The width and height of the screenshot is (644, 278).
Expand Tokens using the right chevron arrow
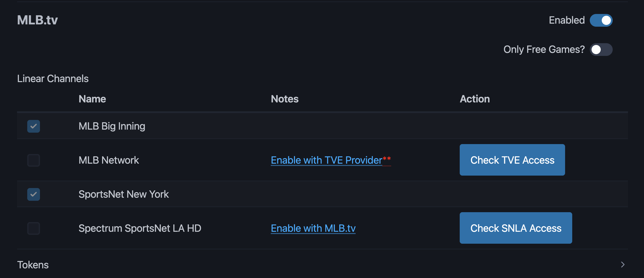point(623,265)
